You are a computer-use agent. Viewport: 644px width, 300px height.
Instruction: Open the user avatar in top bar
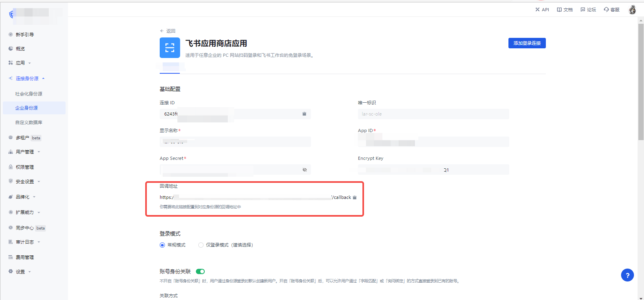click(632, 10)
